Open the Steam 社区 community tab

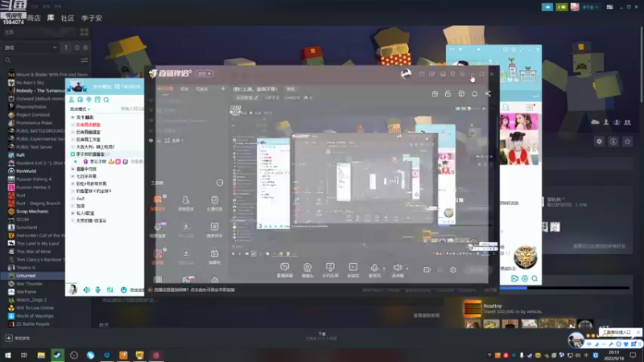68,18
